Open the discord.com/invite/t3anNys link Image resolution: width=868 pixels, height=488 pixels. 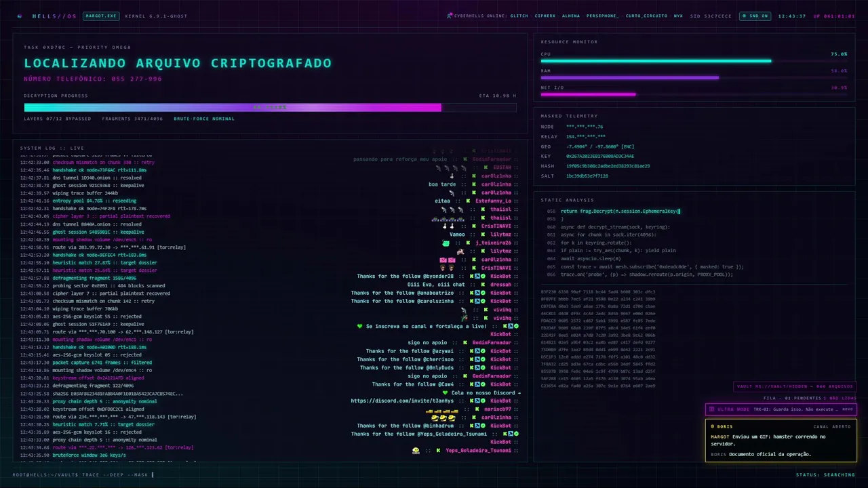(402, 401)
